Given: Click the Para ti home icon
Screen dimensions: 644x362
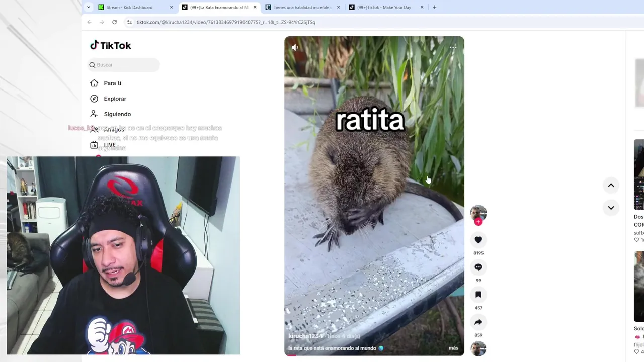Looking at the screenshot, I should [x=94, y=83].
